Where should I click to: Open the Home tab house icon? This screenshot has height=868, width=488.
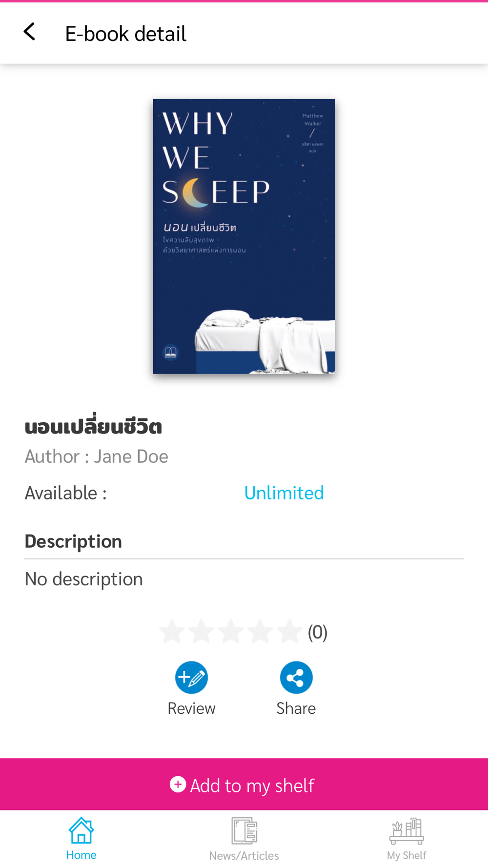pos(81,830)
